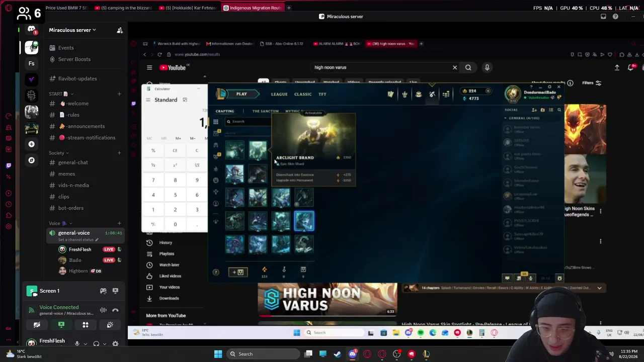Screen dimensions: 644x362
Task: Open the bot-orders Discord channel
Action: click(x=70, y=208)
